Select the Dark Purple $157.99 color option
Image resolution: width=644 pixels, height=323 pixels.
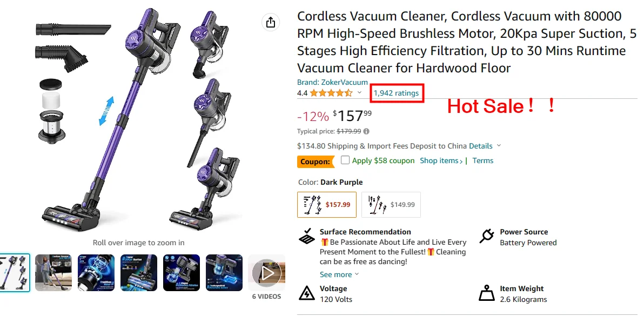point(327,205)
